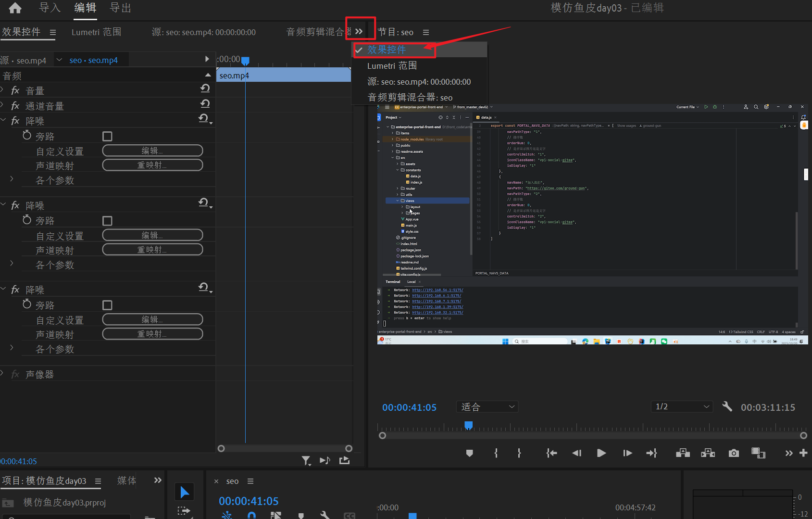Enable 旁路 checkbox for first 降噪 effect

pyautogui.click(x=107, y=137)
